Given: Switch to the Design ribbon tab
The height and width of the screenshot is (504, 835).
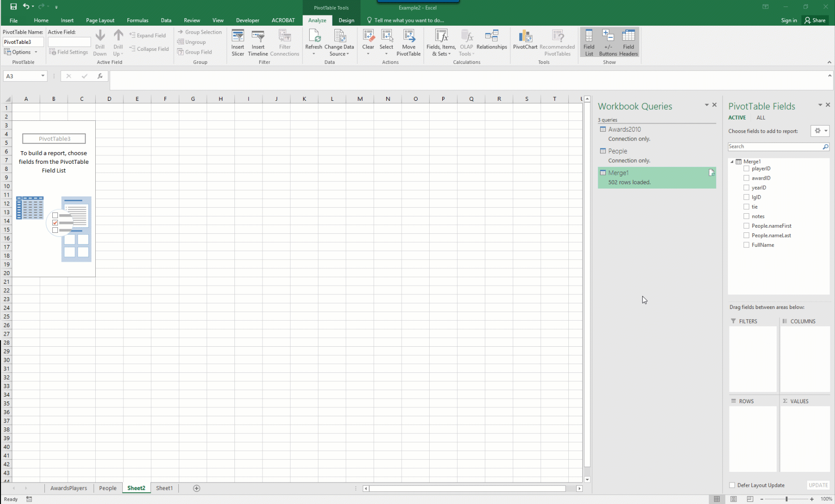Looking at the screenshot, I should coord(346,21).
